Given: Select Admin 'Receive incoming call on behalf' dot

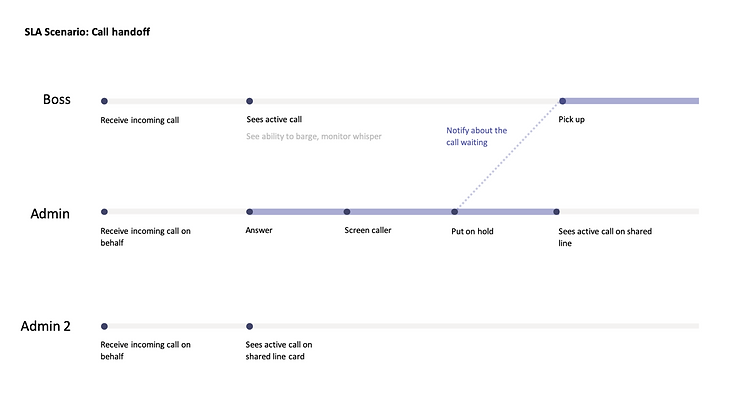Looking at the screenshot, I should pos(104,211).
